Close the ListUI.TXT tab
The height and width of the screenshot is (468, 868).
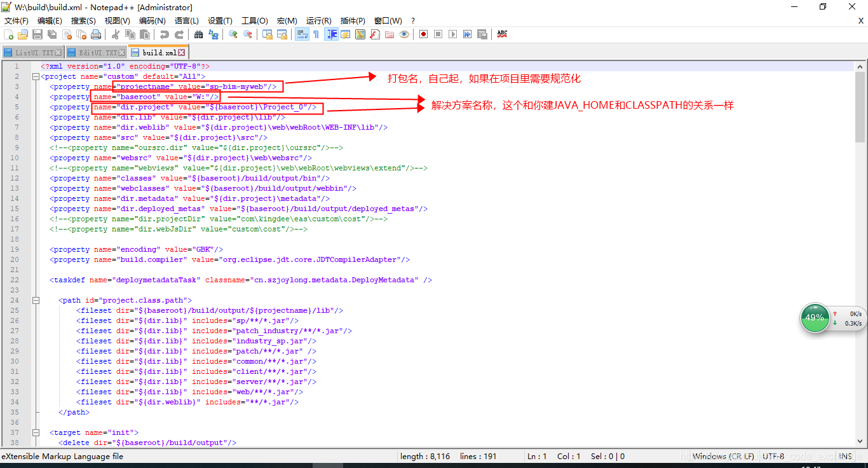pyautogui.click(x=58, y=53)
